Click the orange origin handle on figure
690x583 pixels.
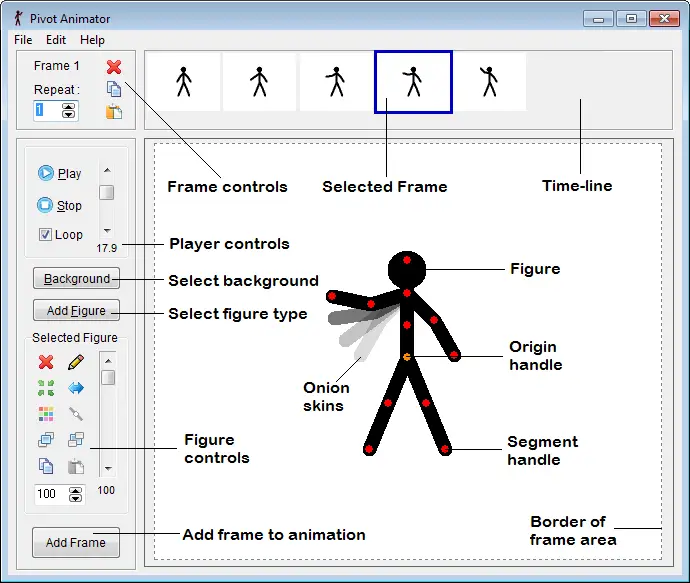click(407, 357)
